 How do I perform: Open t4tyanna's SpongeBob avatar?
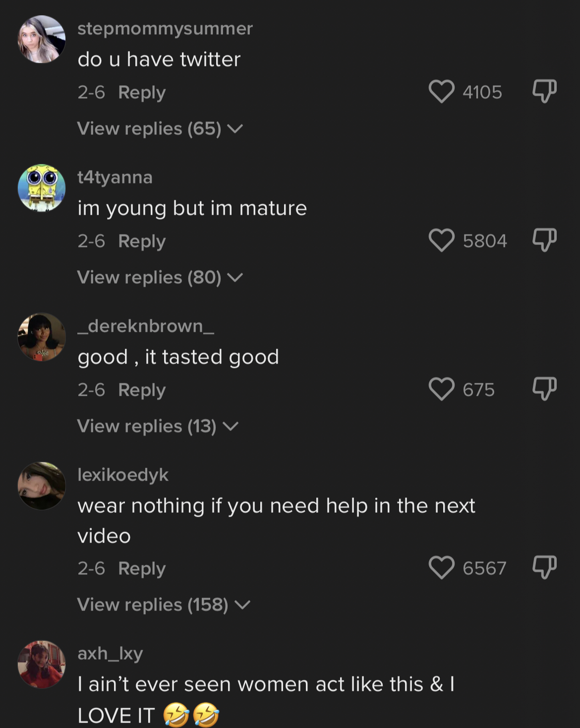coord(42,188)
